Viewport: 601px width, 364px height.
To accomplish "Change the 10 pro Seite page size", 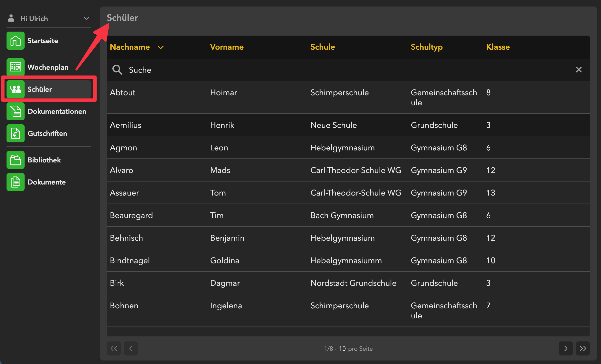I will pos(342,349).
